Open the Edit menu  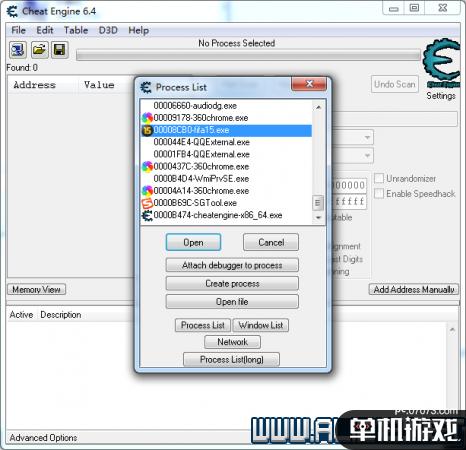pos(45,30)
